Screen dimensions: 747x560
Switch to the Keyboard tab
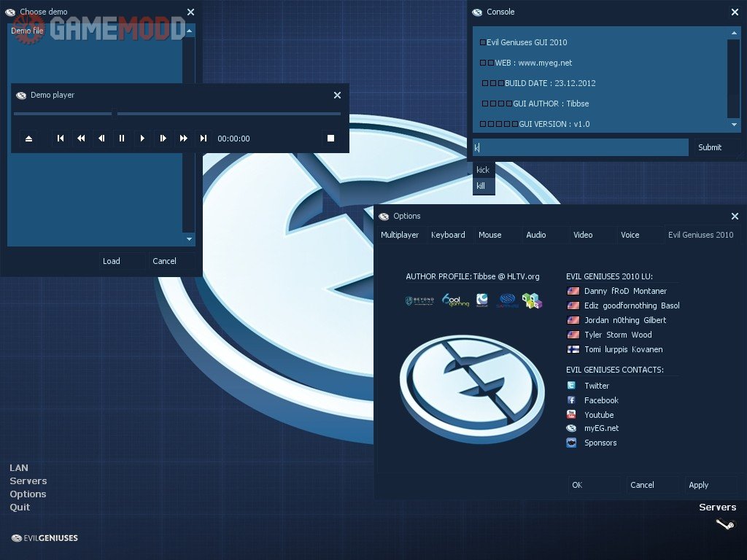pos(448,235)
